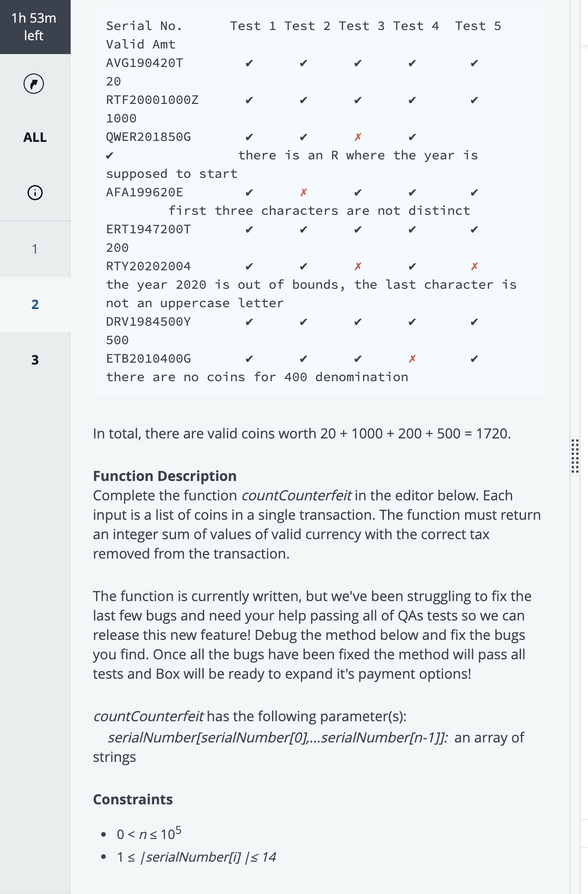Click the Constraints heading

[x=133, y=799]
